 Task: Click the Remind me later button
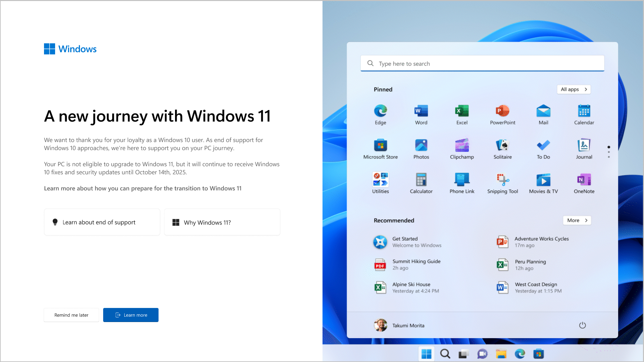[71, 315]
